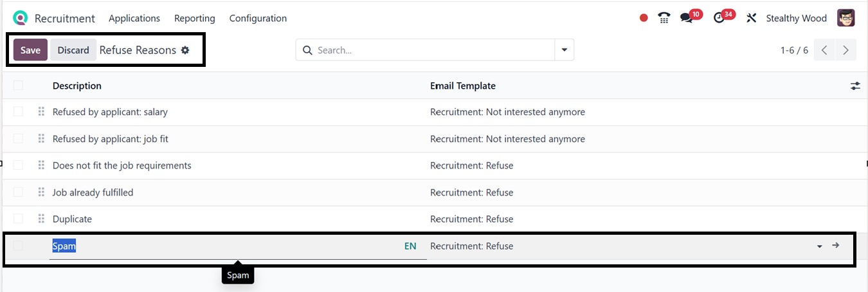Open the messages chat icon with 10 badge

tap(686, 18)
